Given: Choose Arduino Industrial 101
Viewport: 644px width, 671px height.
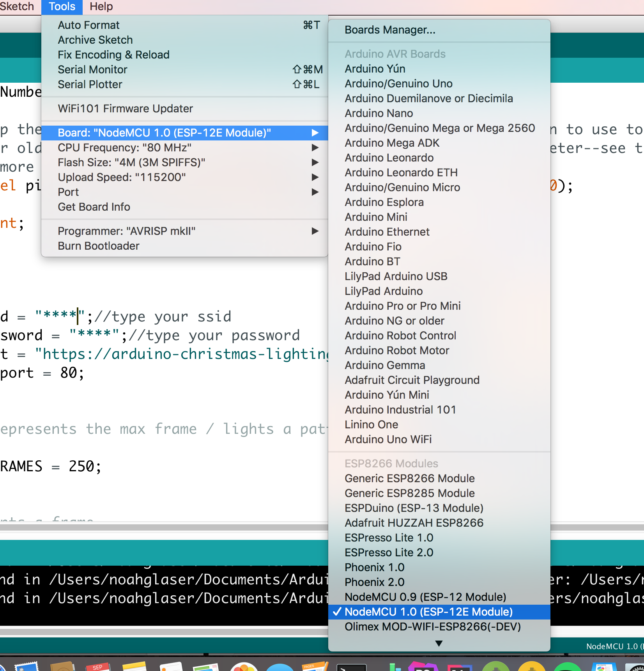Looking at the screenshot, I should pyautogui.click(x=439, y=410).
